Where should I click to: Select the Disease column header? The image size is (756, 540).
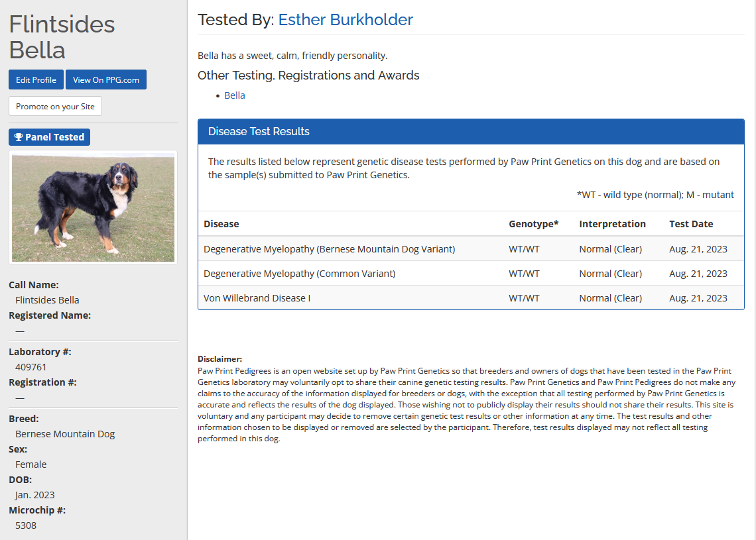point(221,224)
